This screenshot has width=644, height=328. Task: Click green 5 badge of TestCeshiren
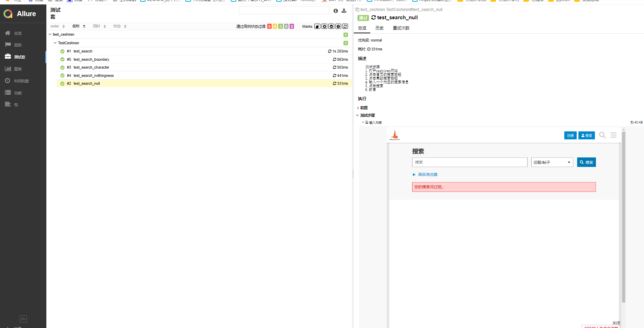click(x=346, y=43)
